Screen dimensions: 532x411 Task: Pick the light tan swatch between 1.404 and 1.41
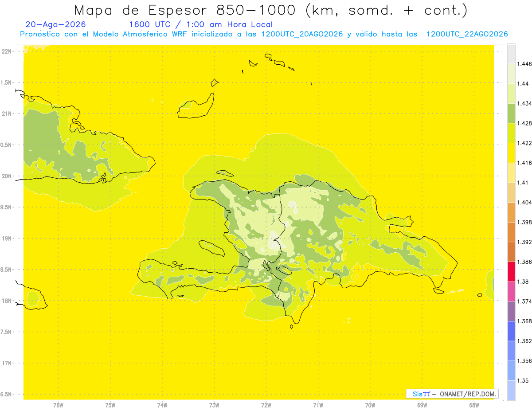pyautogui.click(x=511, y=192)
